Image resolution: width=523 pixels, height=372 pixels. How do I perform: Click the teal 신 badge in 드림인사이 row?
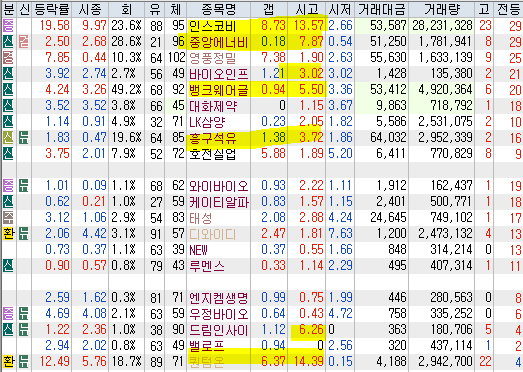pyautogui.click(x=8, y=329)
